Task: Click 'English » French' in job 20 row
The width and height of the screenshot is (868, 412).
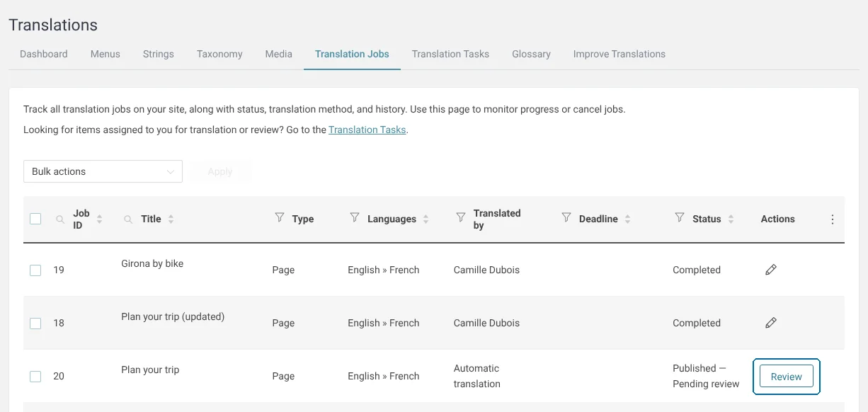Action: [384, 376]
